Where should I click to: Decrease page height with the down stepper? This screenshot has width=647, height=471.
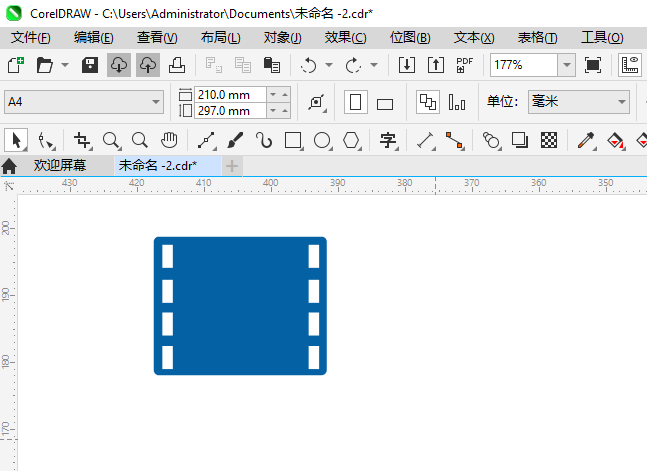coord(273,111)
